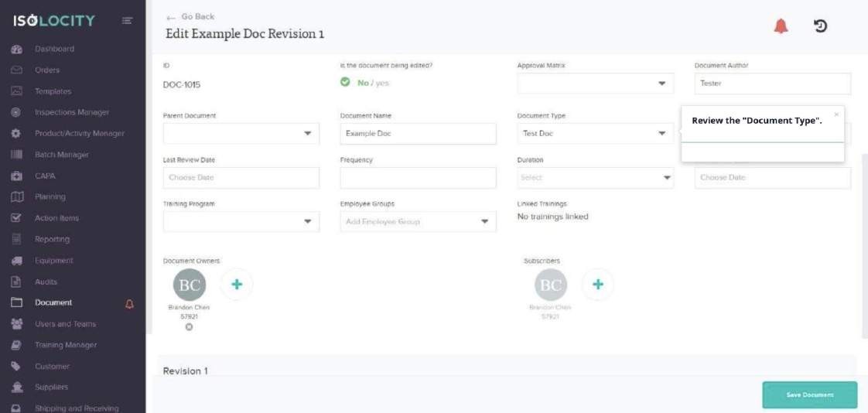This screenshot has width=868, height=413.
Task: Click the Training Manager icon
Action: pyautogui.click(x=16, y=345)
